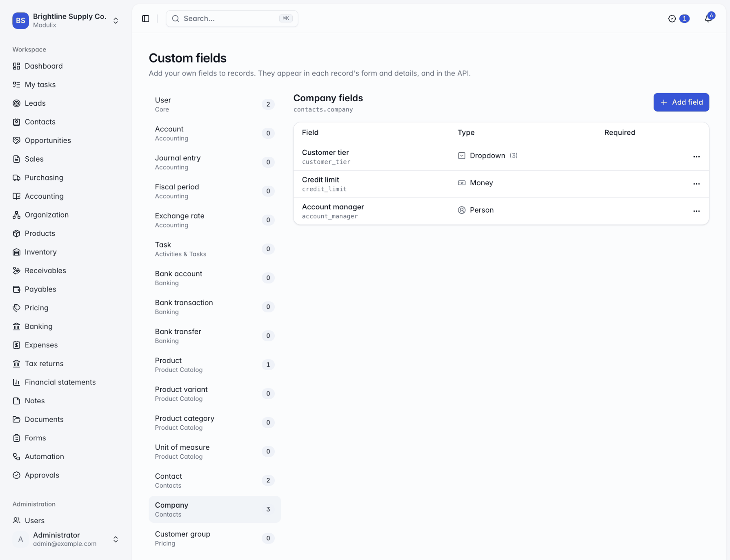Go to My tasks

(66, 85)
